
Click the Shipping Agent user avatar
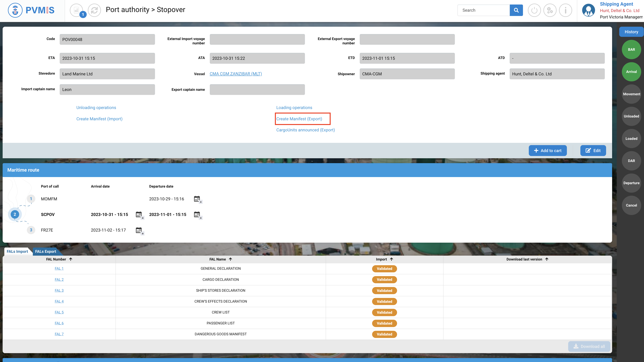tap(588, 10)
